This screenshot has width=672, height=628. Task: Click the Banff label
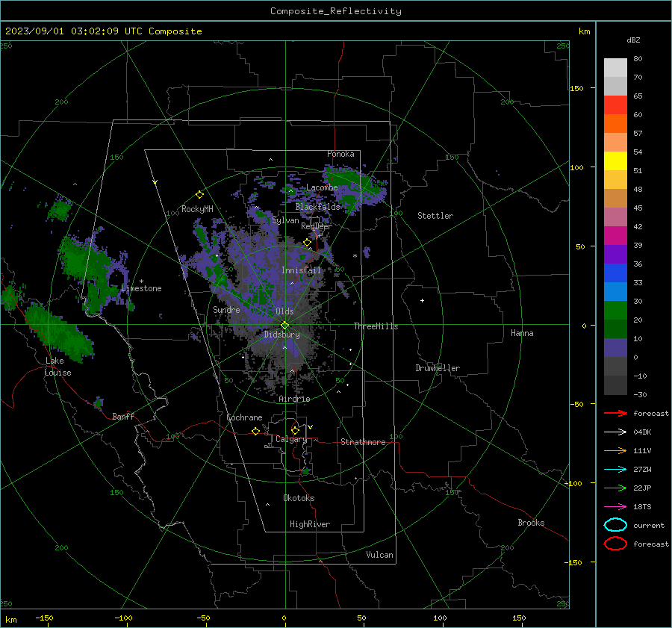click(x=123, y=417)
